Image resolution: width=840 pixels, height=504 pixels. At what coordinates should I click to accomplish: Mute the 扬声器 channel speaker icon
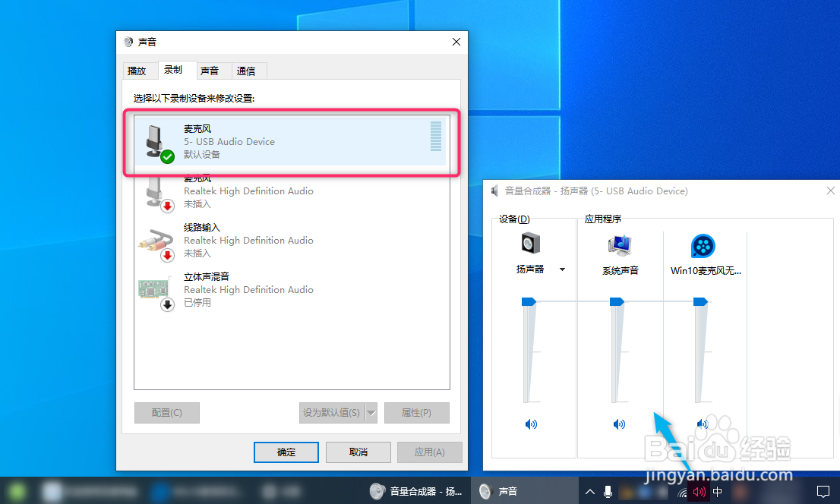(531, 424)
